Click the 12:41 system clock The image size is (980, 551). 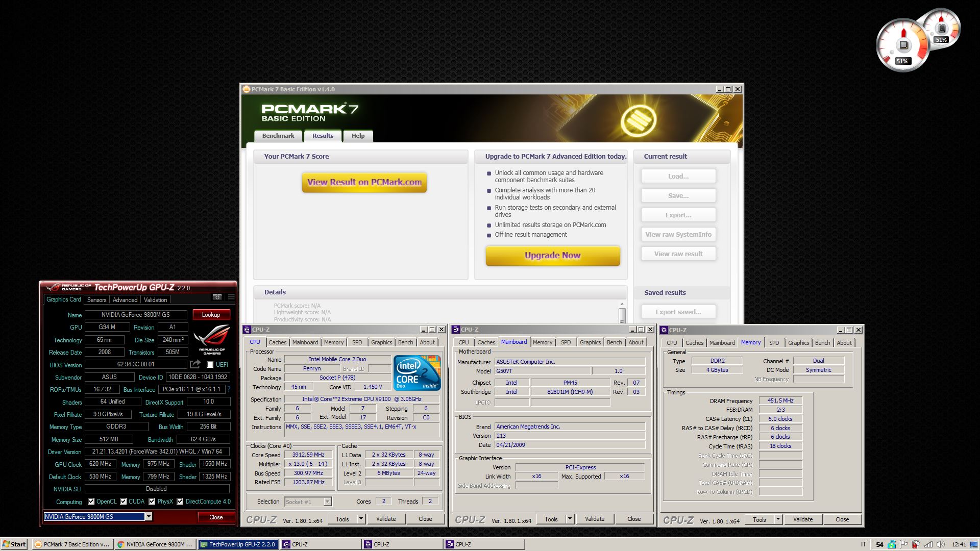[959, 544]
